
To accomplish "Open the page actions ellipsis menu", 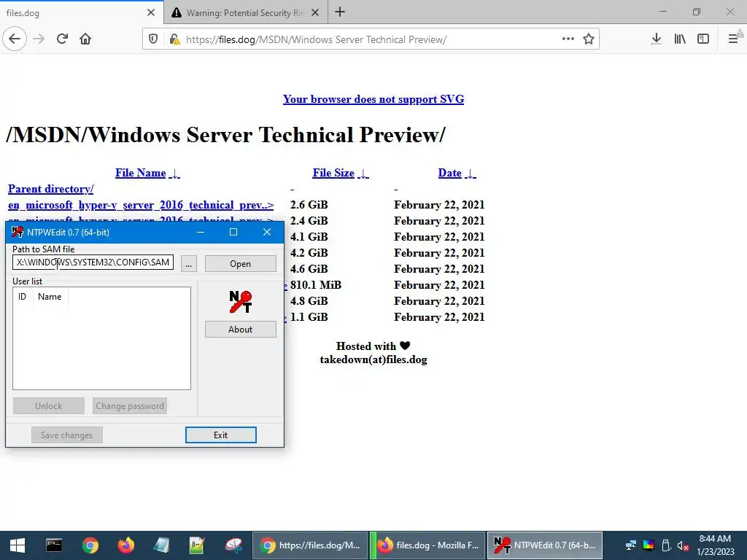I will 568,39.
